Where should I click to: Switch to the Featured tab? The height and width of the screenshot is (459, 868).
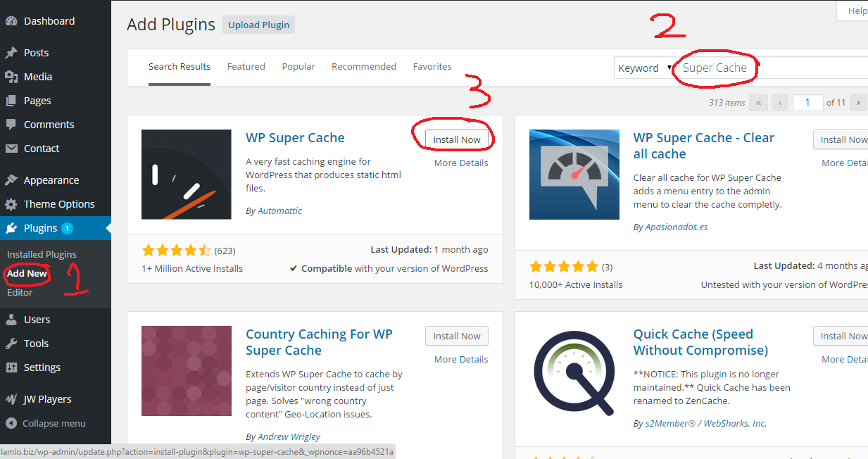246,67
